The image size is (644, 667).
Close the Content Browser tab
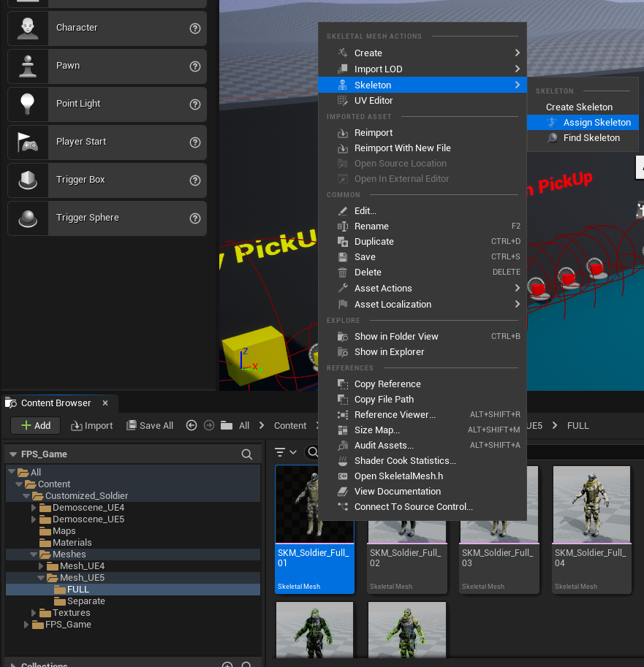pyautogui.click(x=105, y=403)
